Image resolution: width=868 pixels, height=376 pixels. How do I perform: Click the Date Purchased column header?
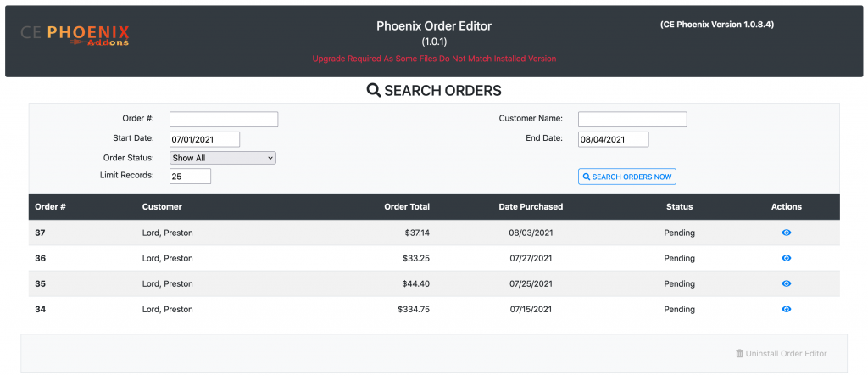[531, 207]
